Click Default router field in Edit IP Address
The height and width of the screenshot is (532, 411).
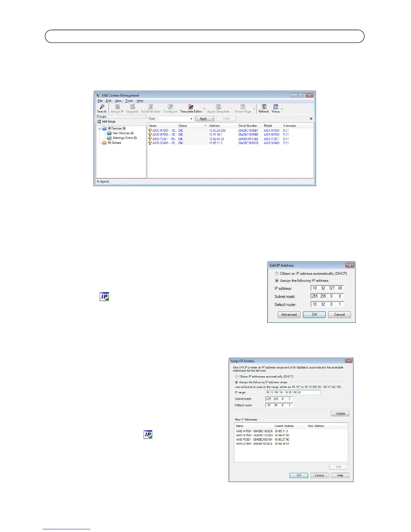click(327, 304)
